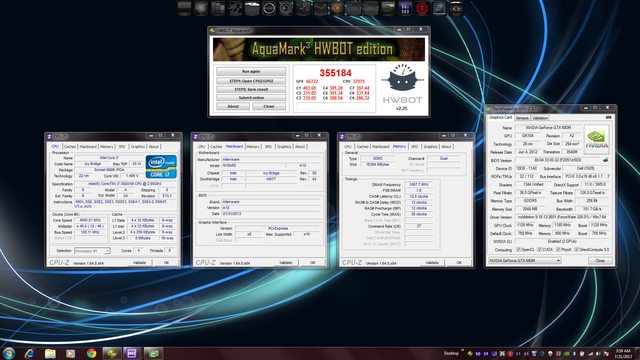Click the white ring icon in top dock
This screenshot has width=640, height=360.
click(x=269, y=8)
